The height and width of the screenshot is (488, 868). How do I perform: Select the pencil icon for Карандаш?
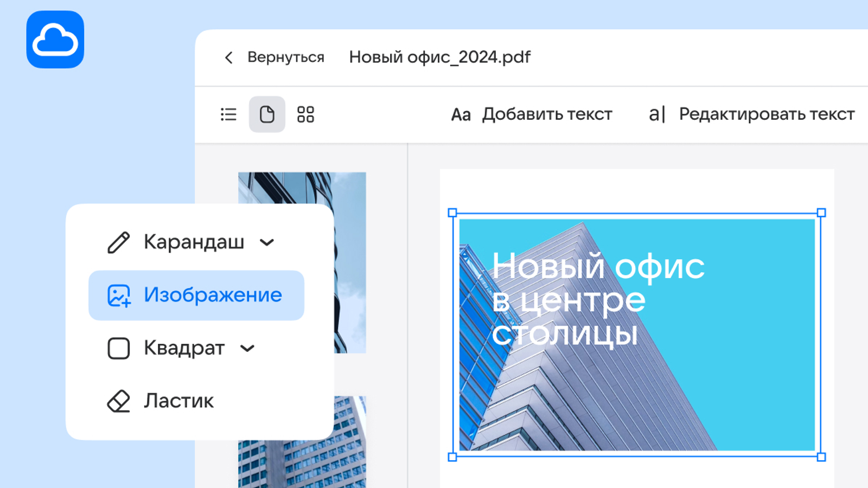coord(118,242)
